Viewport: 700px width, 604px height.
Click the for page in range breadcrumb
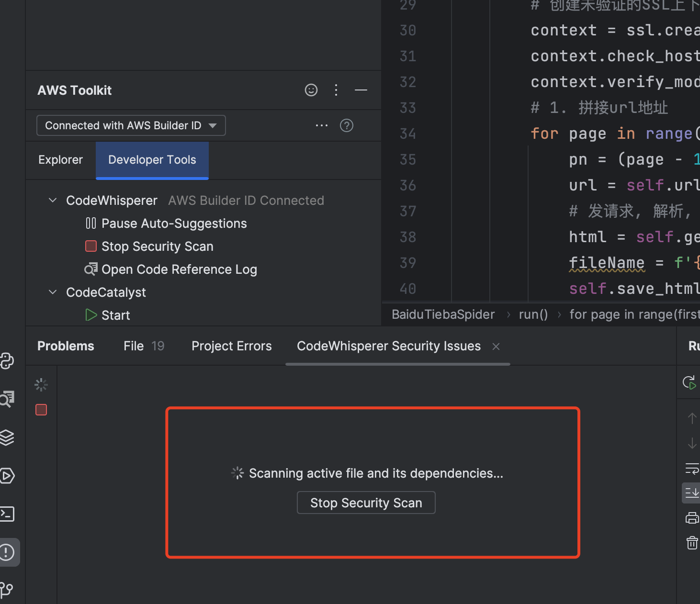(634, 314)
